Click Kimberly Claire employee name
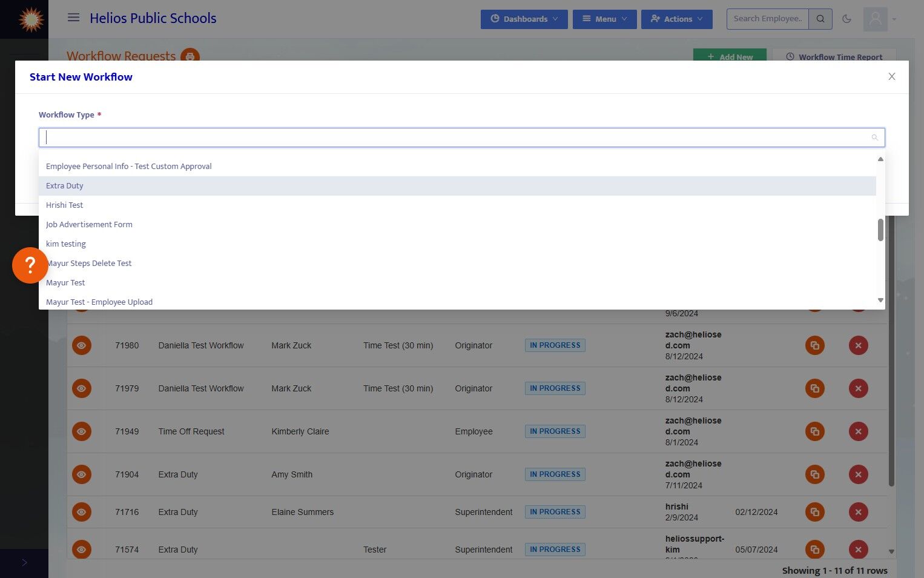This screenshot has height=578, width=924. coord(300,431)
